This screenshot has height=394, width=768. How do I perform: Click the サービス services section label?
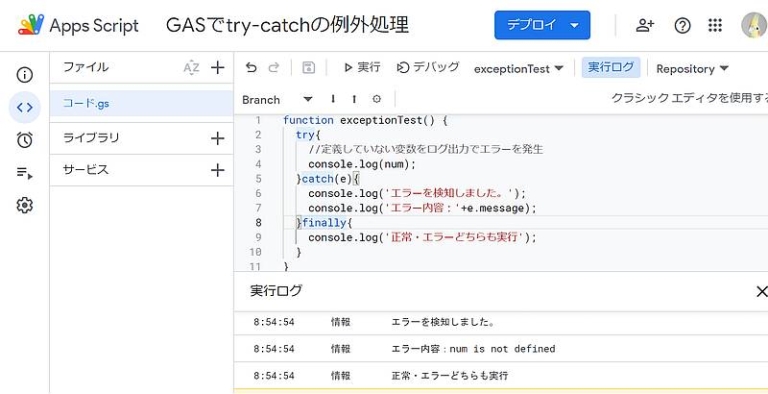coord(86,170)
